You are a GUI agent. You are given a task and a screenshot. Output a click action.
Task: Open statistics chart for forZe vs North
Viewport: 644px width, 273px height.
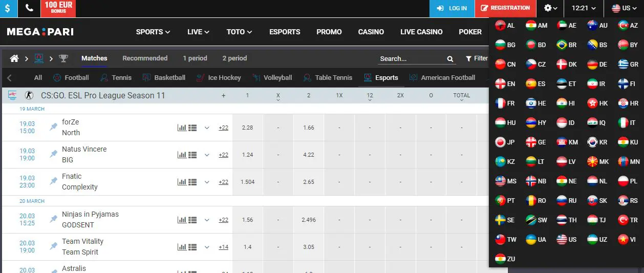point(182,128)
